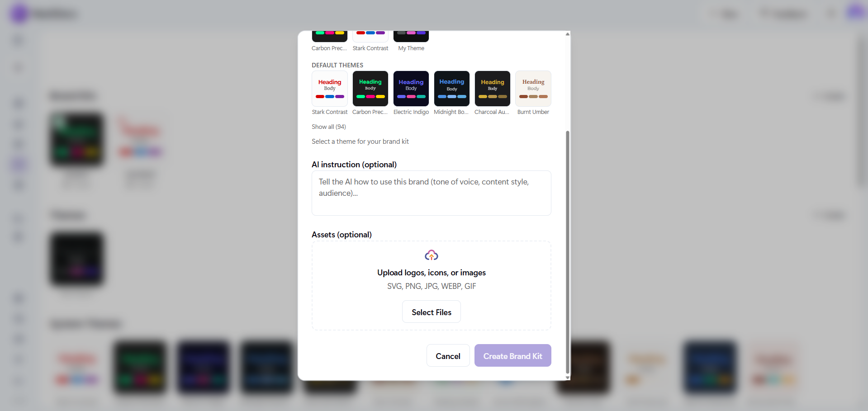Image resolution: width=868 pixels, height=411 pixels.
Task: Pick the Stark Contrast theme in top row
Action: (370, 36)
